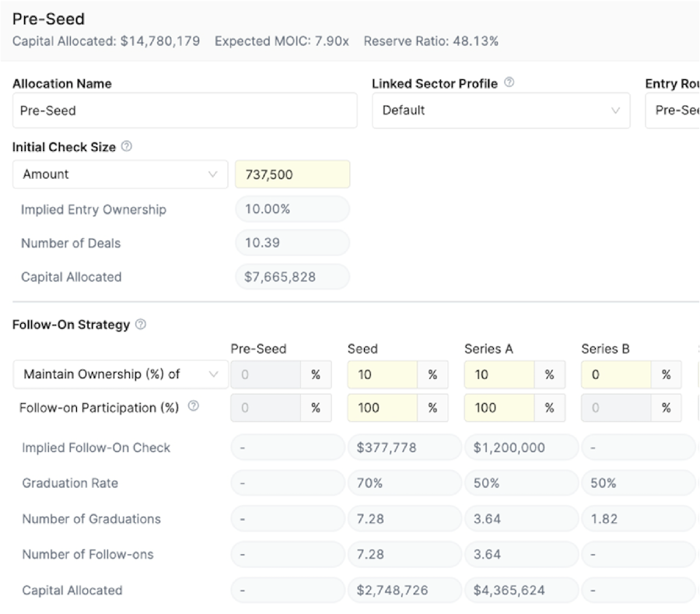Click the Pre-Seed section header title
This screenshot has width=700, height=614.
click(x=48, y=19)
